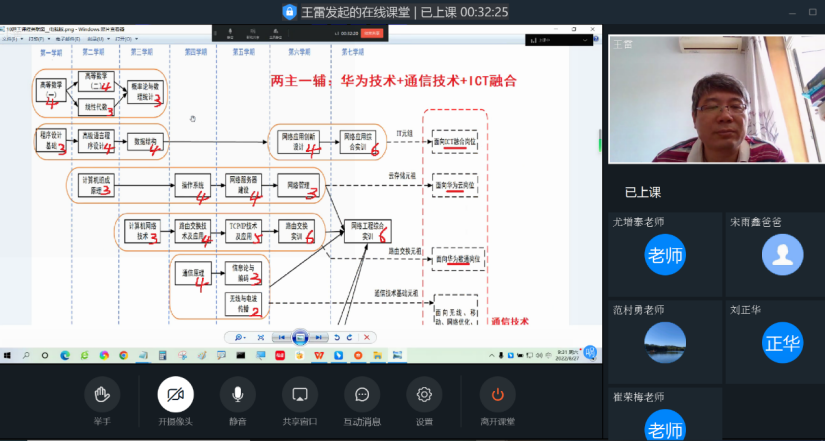Open 电子邮件(E) menu in Photo Viewer

[x=68, y=39]
